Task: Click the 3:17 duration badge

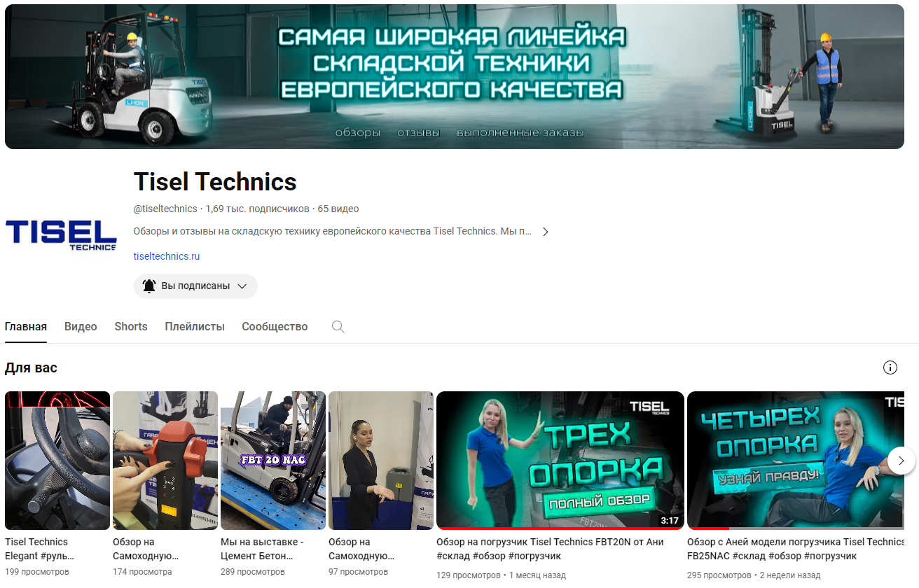Action: (x=670, y=520)
